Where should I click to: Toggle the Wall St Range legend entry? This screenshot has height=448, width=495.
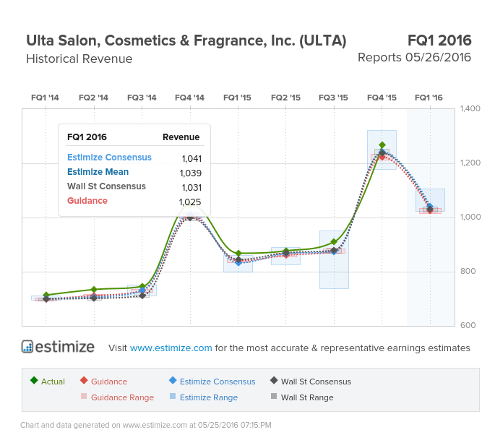pyautogui.click(x=302, y=397)
